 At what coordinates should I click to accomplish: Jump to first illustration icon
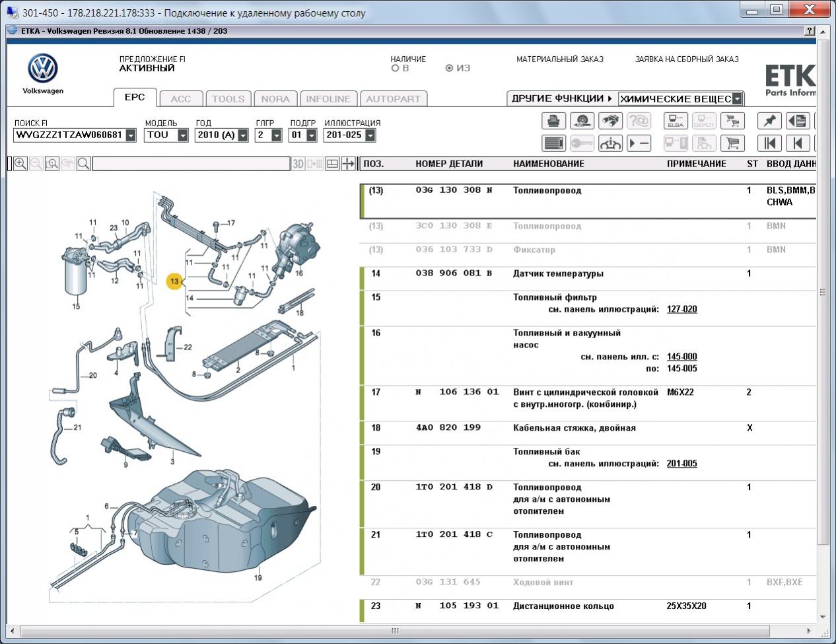click(x=769, y=143)
